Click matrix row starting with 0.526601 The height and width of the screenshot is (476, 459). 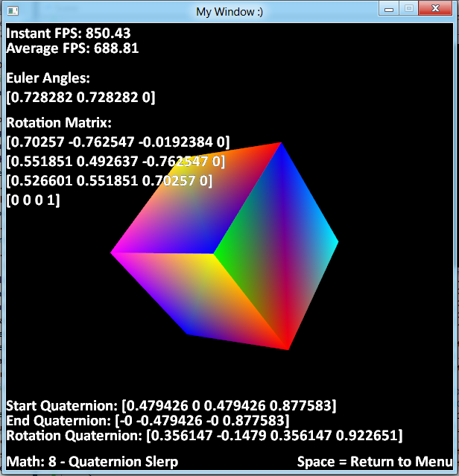click(110, 180)
